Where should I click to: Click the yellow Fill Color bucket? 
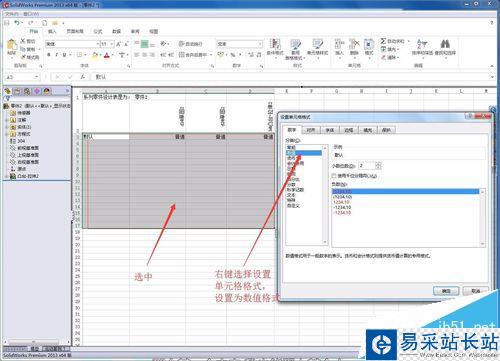point(95,55)
